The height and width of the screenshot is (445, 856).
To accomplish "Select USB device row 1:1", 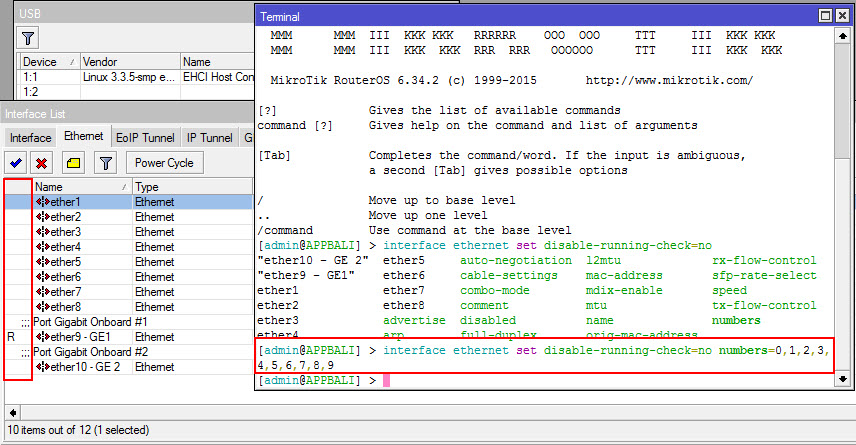I will (x=136, y=77).
